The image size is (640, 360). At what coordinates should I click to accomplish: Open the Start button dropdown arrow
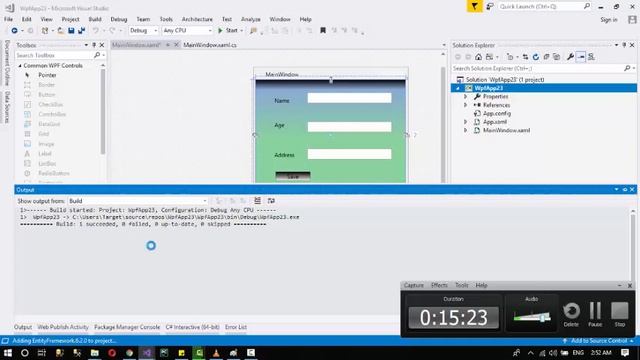tap(242, 31)
